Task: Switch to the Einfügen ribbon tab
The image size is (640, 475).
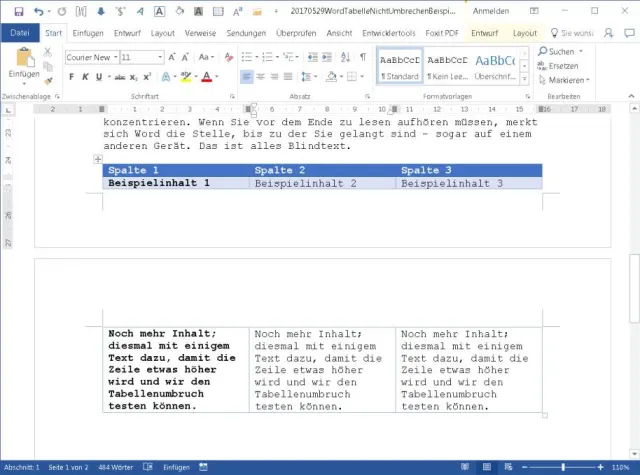Action: coord(88,33)
